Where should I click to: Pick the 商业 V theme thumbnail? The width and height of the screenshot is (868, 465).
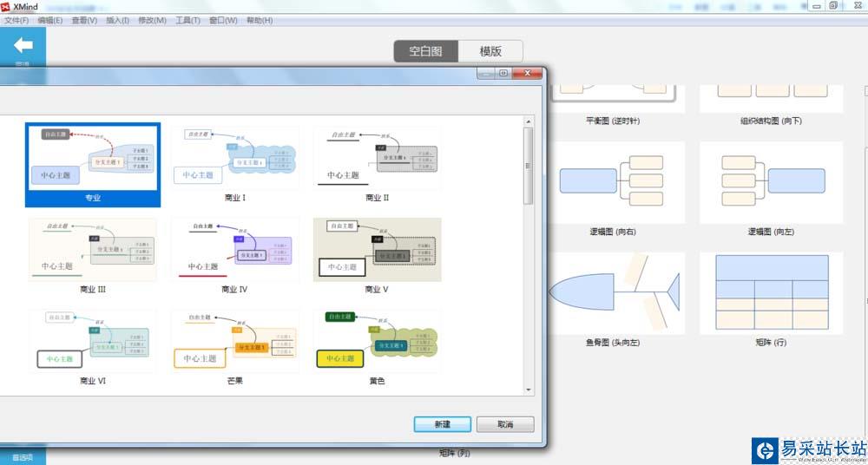coord(377,250)
